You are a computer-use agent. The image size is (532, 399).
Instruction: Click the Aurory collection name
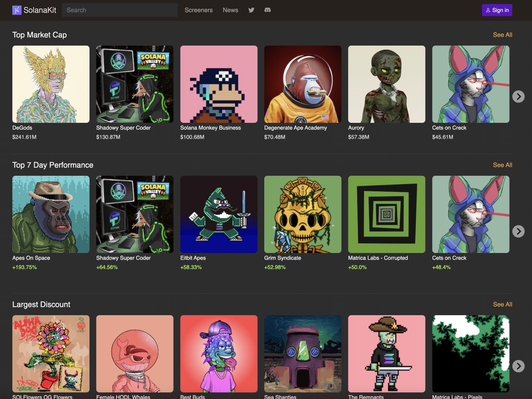pyautogui.click(x=356, y=128)
